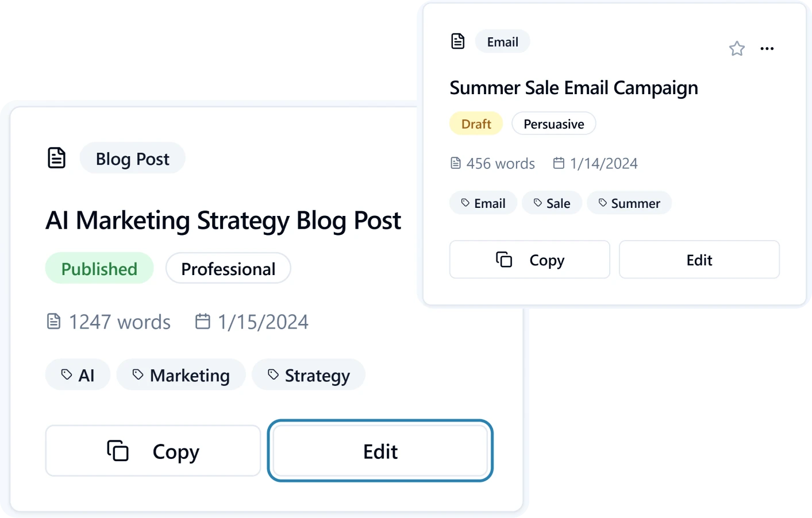Open the Professional tone selector
This screenshot has height=518, width=812.
(x=228, y=268)
